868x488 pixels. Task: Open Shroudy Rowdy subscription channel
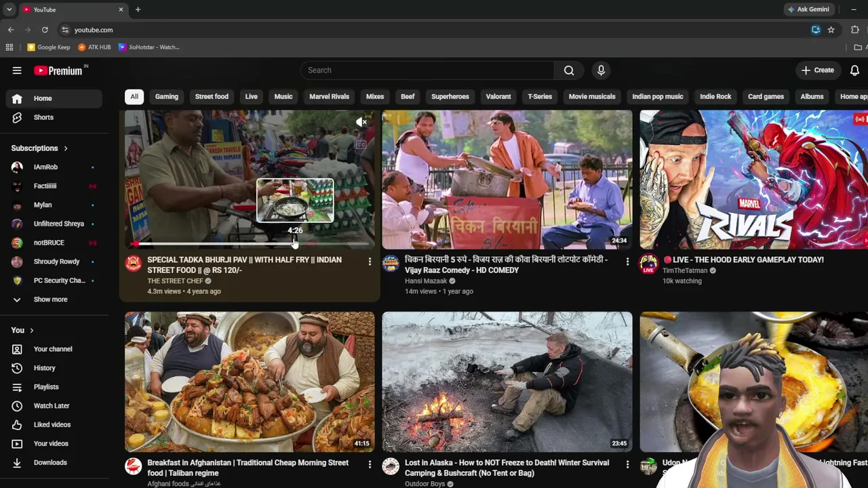tap(54, 262)
